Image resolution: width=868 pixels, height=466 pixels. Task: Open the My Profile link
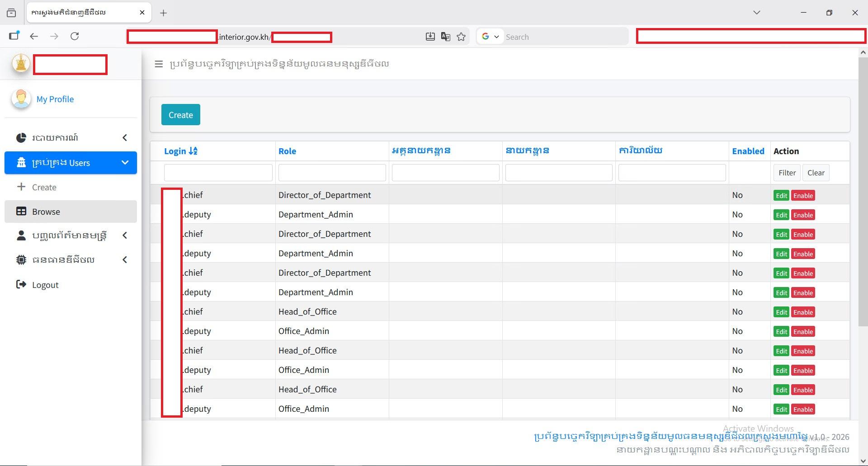click(x=55, y=99)
